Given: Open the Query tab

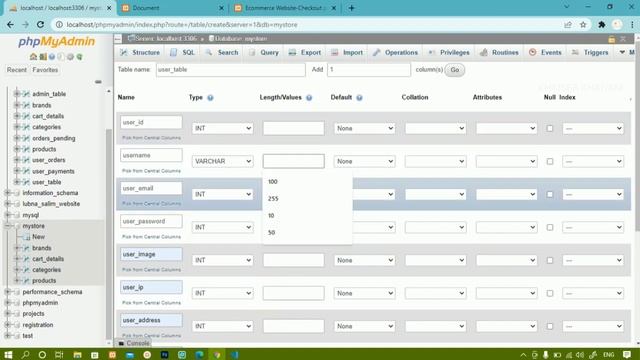Looking at the screenshot, I should (x=264, y=52).
